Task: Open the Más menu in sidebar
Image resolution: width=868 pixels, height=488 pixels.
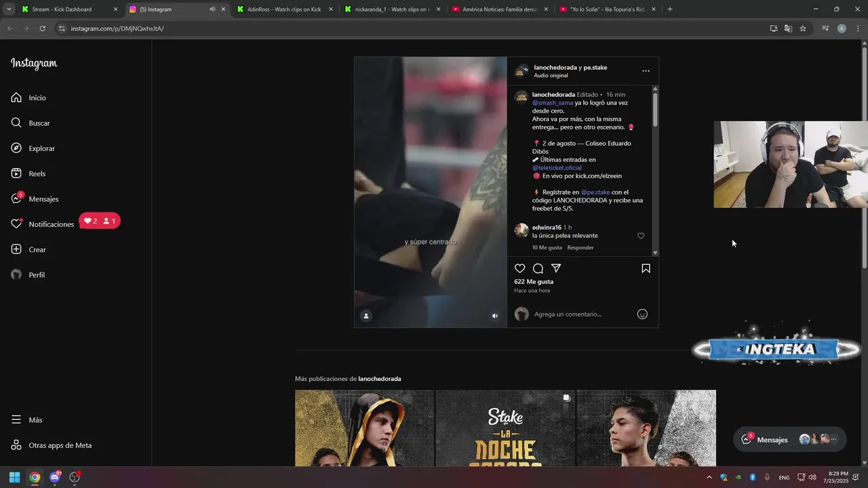Action: (26, 420)
